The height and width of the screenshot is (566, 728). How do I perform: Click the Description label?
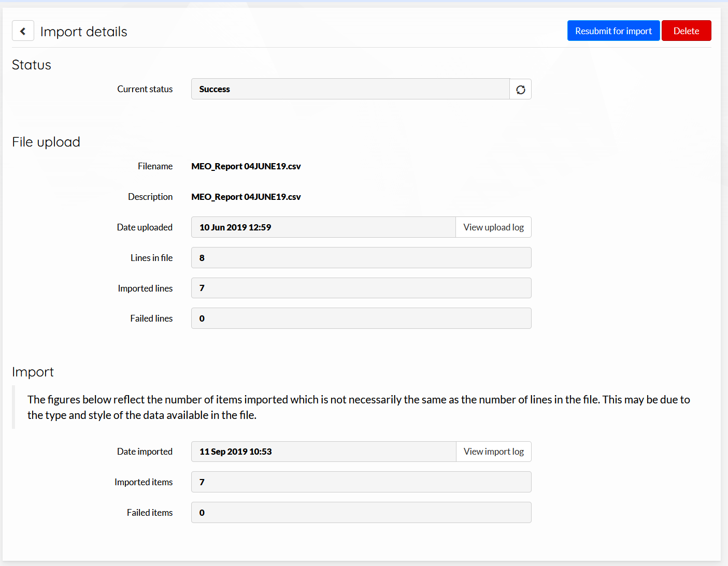pyautogui.click(x=150, y=197)
